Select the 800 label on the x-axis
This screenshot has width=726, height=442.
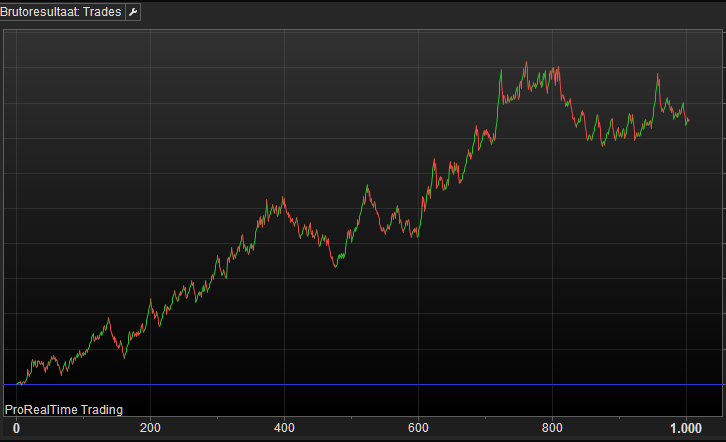coord(552,428)
